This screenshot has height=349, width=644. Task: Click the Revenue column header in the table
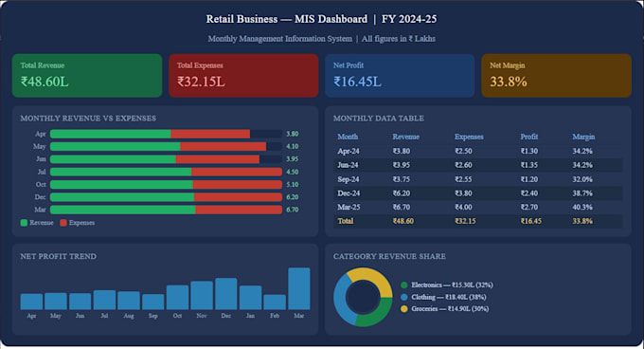click(x=405, y=137)
